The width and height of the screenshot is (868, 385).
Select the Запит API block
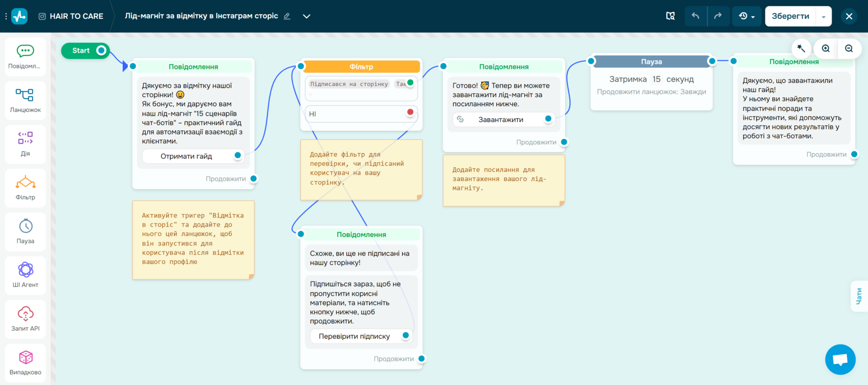coord(25,319)
